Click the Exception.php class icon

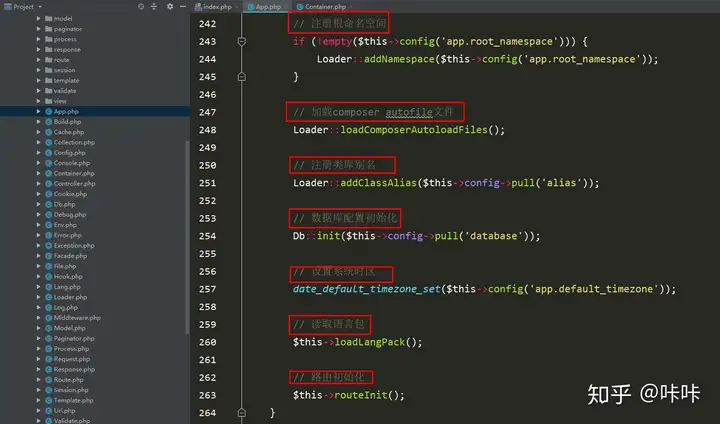coord(49,245)
